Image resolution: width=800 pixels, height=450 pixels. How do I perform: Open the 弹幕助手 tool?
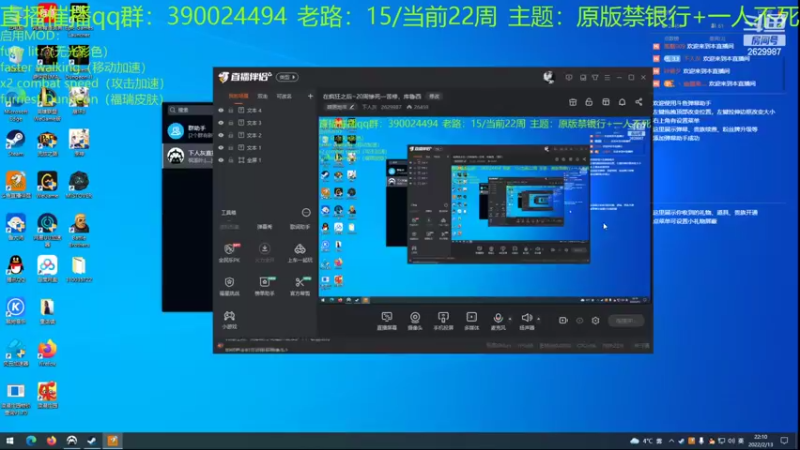click(x=264, y=286)
